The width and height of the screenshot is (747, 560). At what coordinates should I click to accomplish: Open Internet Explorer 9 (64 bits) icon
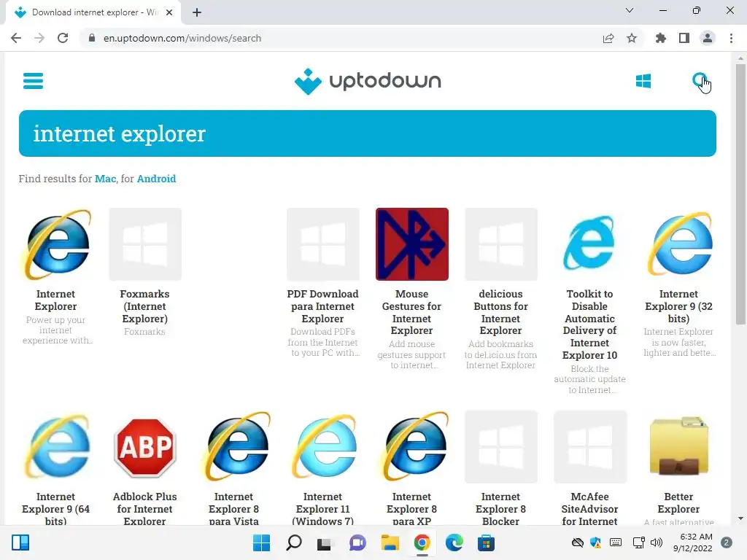(x=55, y=447)
